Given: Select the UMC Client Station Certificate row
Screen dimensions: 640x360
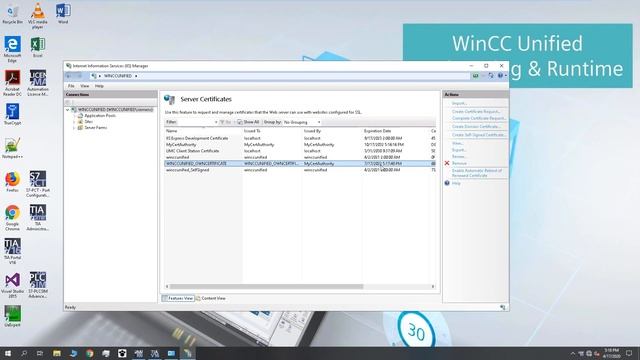Looking at the screenshot, I should (300, 151).
